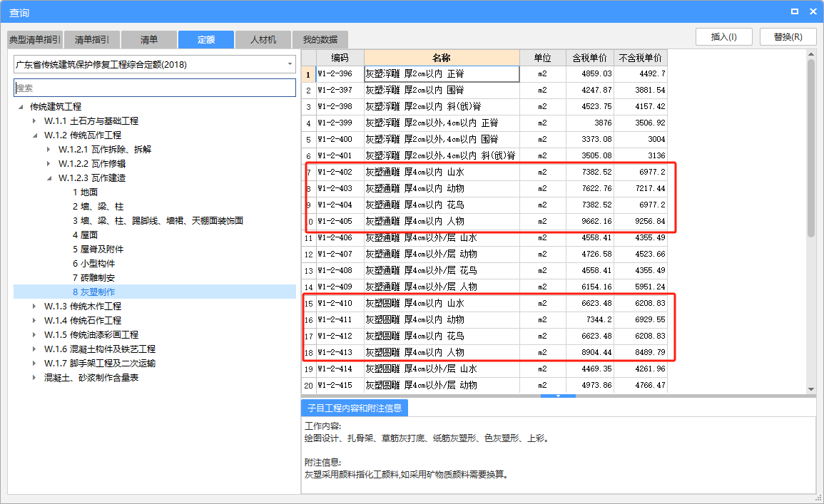Image resolution: width=824 pixels, height=504 pixels.
Task: Select code cell W1-2-415
Action: click(x=340, y=386)
